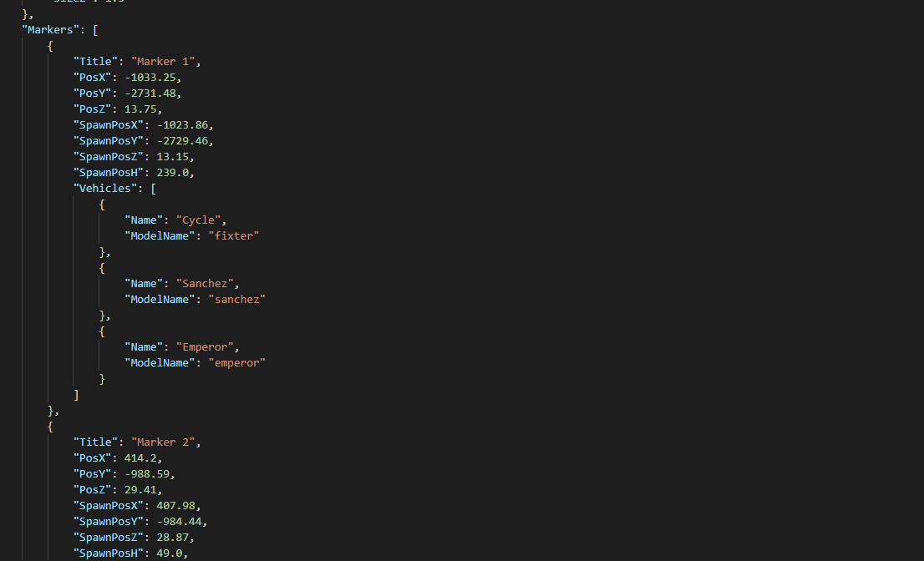
Task: Click the PosZ value 13.75
Action: (x=140, y=109)
